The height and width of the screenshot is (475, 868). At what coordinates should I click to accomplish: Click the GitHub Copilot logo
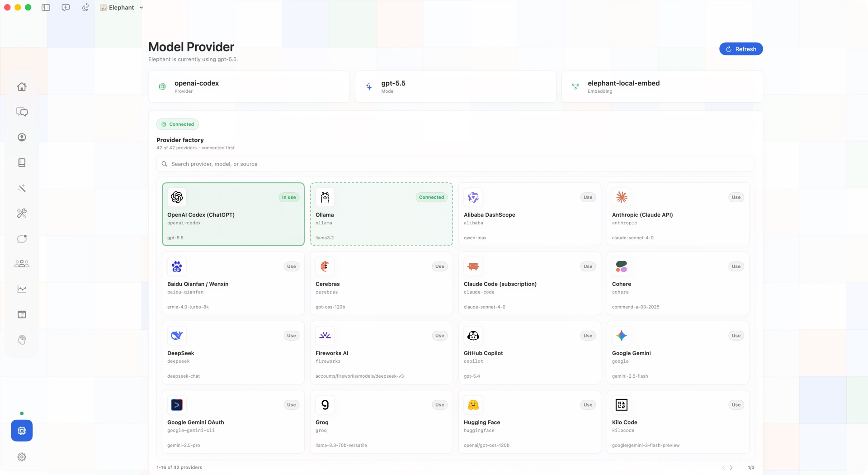(x=473, y=336)
